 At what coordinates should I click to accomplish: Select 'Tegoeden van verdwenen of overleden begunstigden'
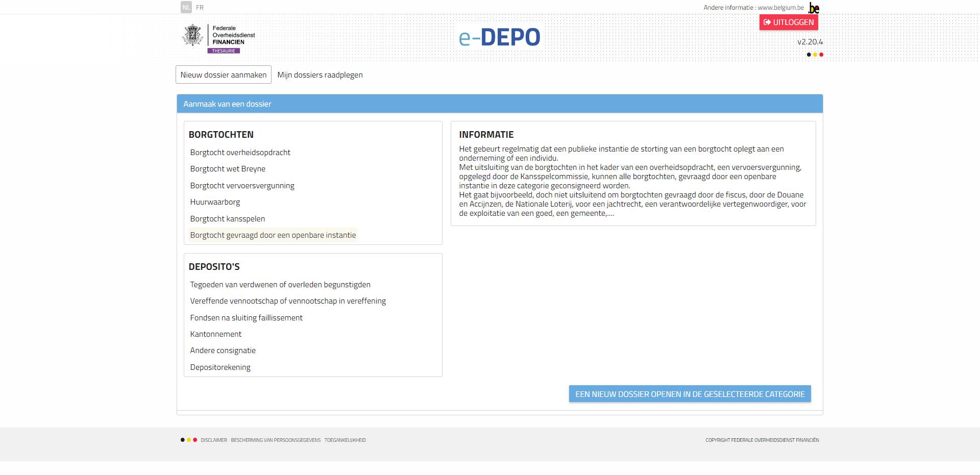tap(280, 284)
